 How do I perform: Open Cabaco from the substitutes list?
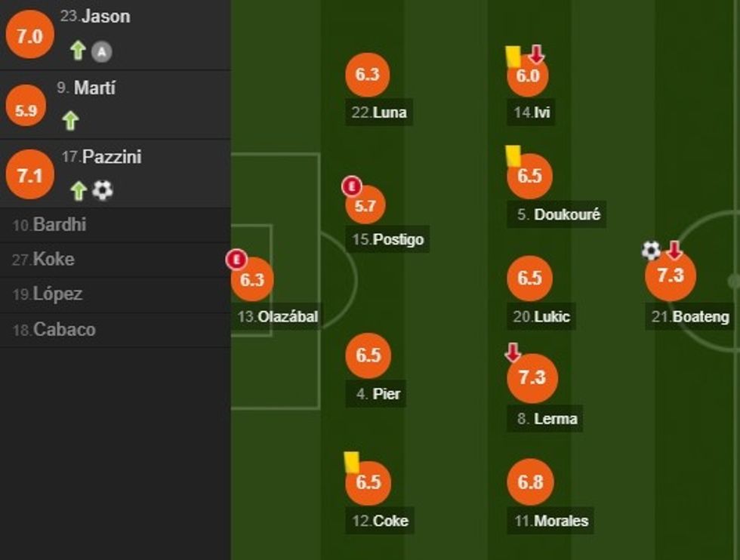[64, 329]
